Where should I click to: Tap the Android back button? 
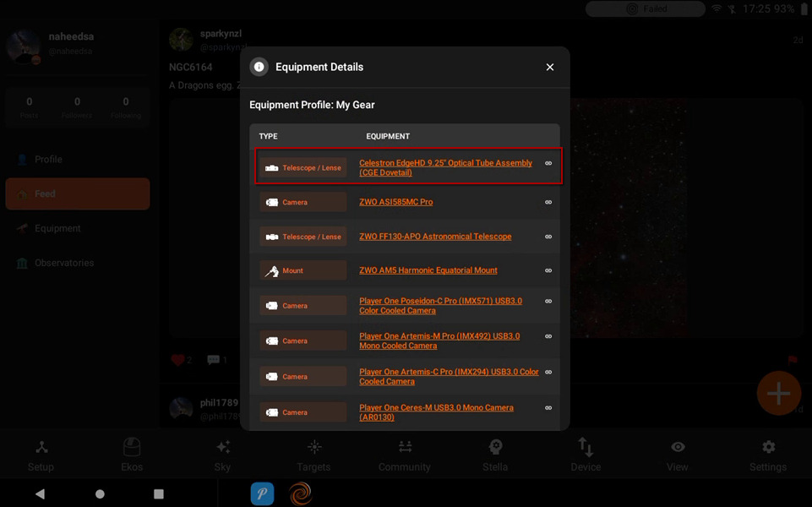pyautogui.click(x=40, y=494)
